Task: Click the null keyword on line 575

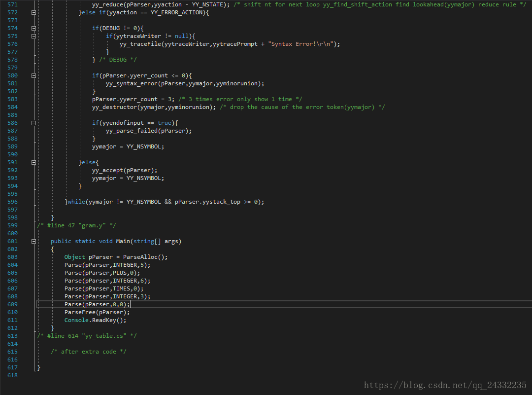Action: (181, 36)
